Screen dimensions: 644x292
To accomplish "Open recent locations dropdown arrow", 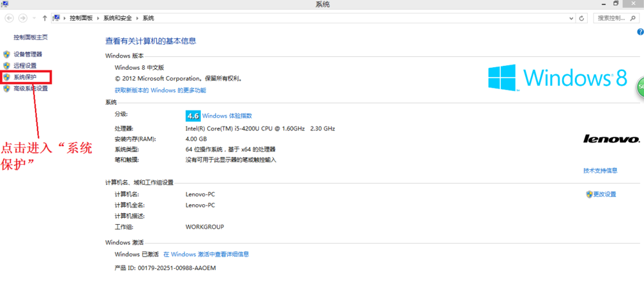I will point(34,19).
